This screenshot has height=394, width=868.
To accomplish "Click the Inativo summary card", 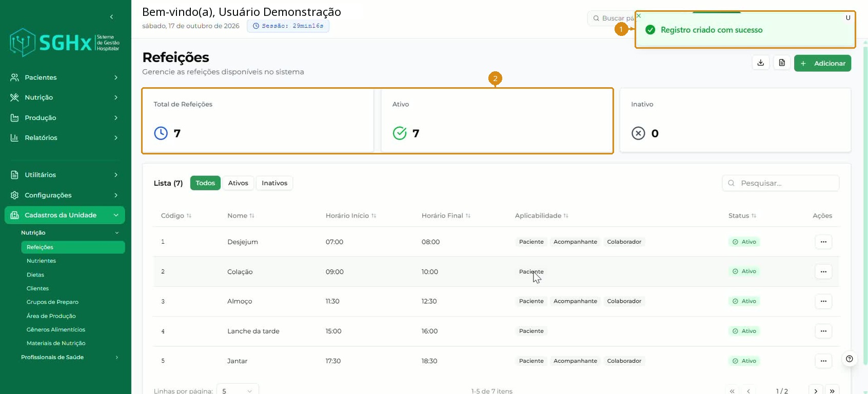I will click(x=735, y=120).
